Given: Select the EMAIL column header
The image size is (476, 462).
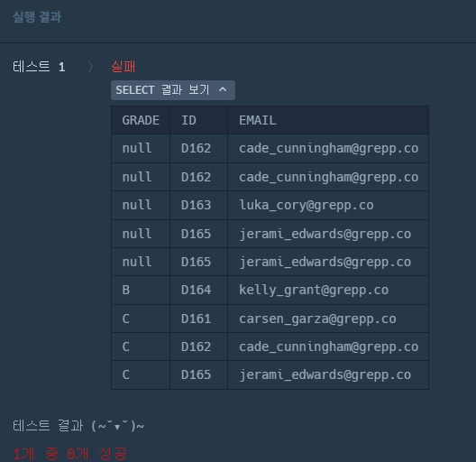Looking at the screenshot, I should tap(328, 120).
